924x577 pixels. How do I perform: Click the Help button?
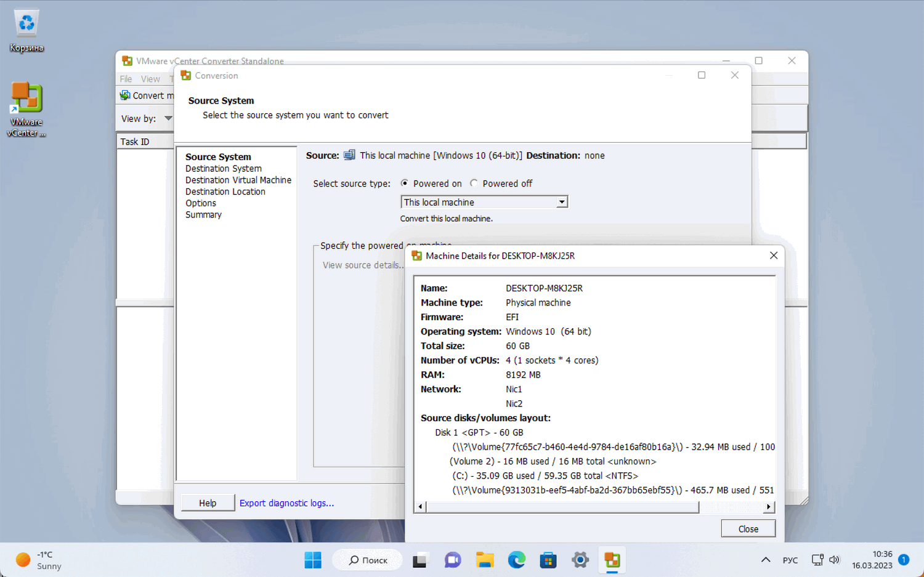click(x=208, y=503)
